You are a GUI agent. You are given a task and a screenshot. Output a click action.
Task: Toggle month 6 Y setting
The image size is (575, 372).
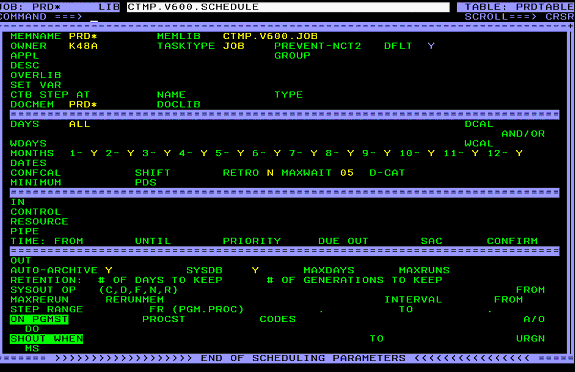277,153
